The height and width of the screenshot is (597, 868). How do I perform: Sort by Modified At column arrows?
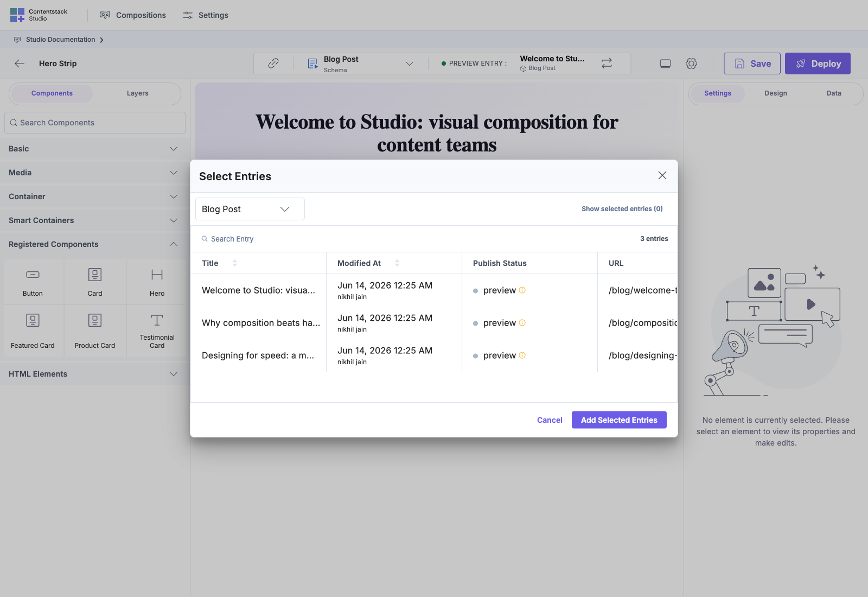397,263
